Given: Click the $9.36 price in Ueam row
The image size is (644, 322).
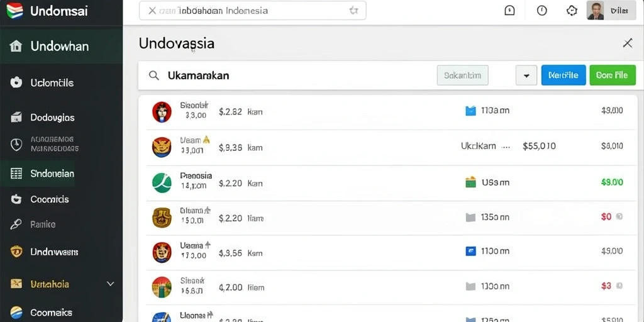Looking at the screenshot, I should [230, 147].
